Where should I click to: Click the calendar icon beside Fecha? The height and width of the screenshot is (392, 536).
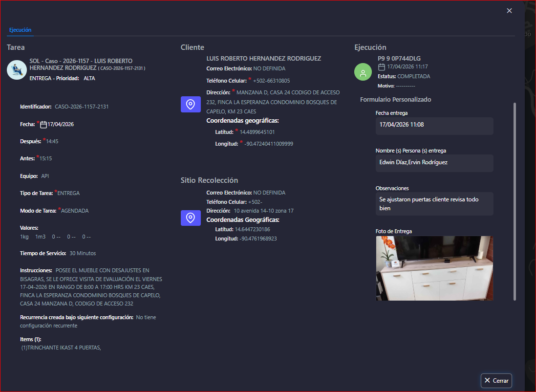(43, 125)
